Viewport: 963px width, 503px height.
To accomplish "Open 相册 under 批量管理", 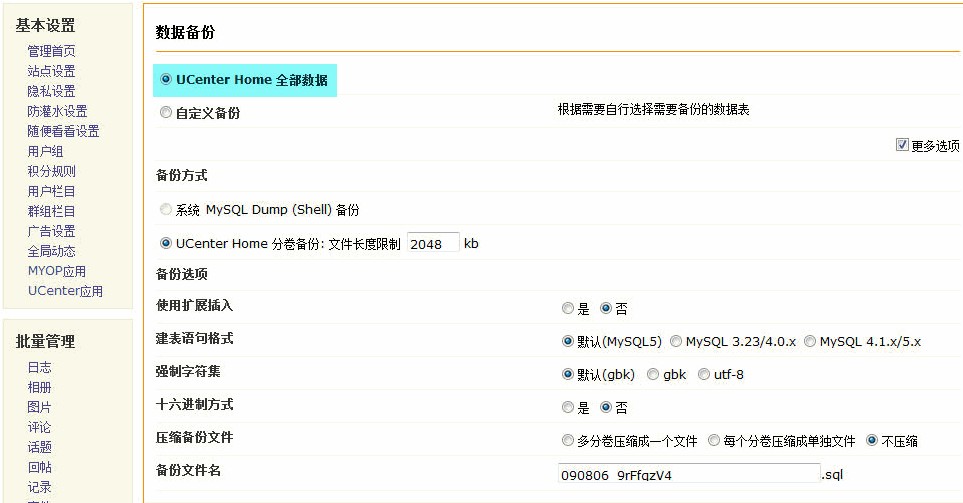I will click(x=39, y=388).
